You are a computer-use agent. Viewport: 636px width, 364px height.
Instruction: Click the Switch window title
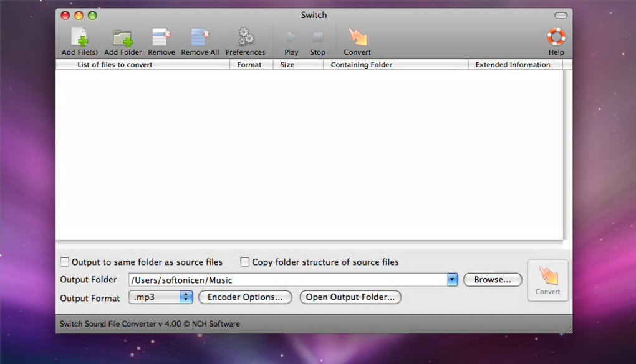tap(314, 15)
